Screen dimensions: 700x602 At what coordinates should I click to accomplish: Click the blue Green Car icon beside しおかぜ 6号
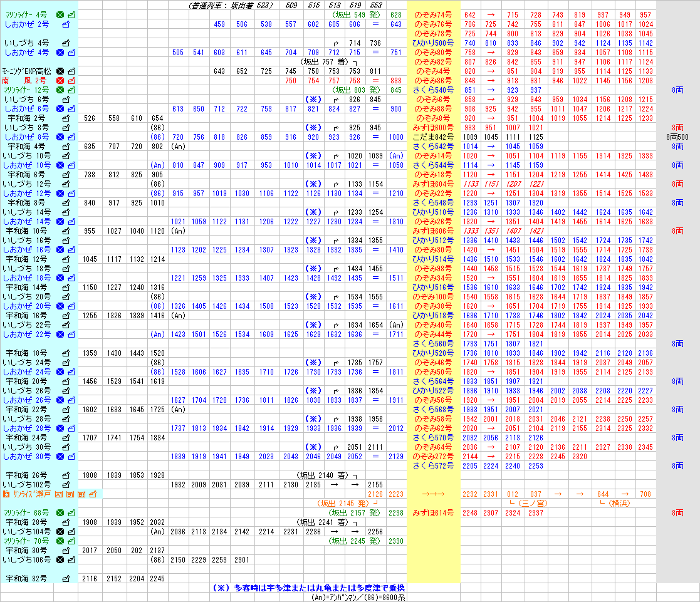(60, 108)
